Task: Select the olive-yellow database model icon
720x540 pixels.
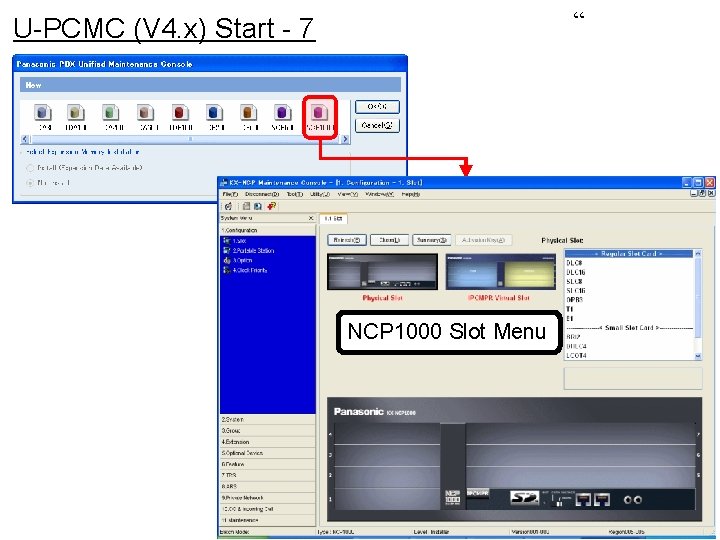Action: pos(76,112)
